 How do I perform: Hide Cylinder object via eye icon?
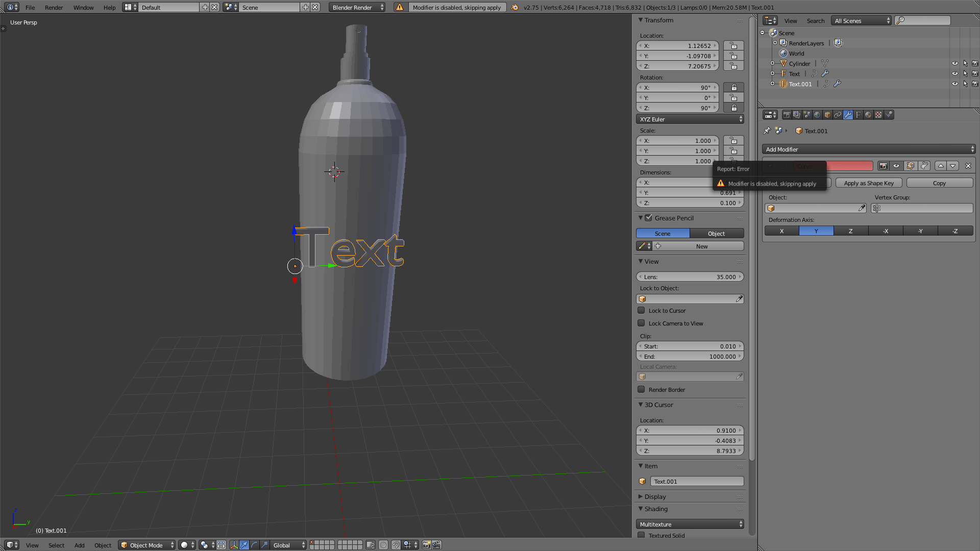tap(954, 64)
